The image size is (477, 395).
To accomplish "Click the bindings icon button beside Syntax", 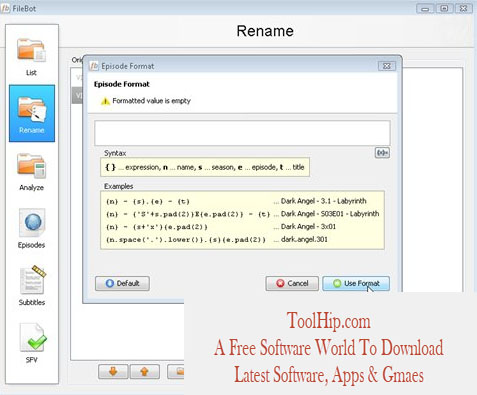I will [x=382, y=153].
